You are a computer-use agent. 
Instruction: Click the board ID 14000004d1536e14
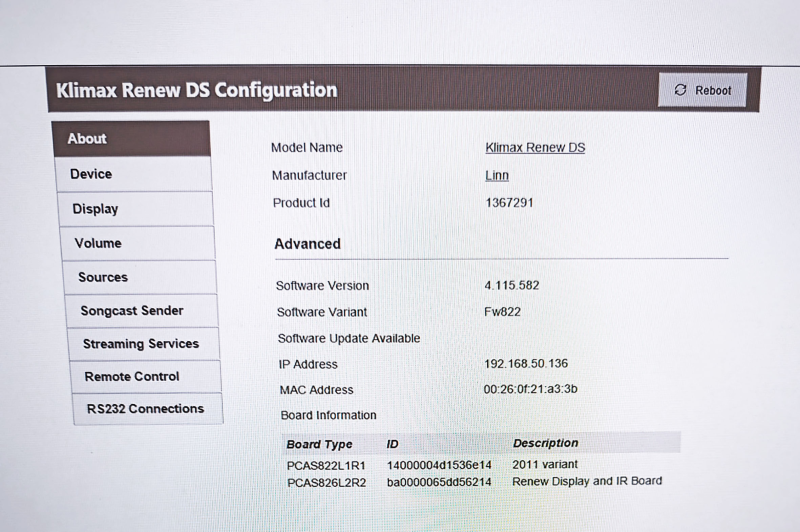click(x=439, y=465)
